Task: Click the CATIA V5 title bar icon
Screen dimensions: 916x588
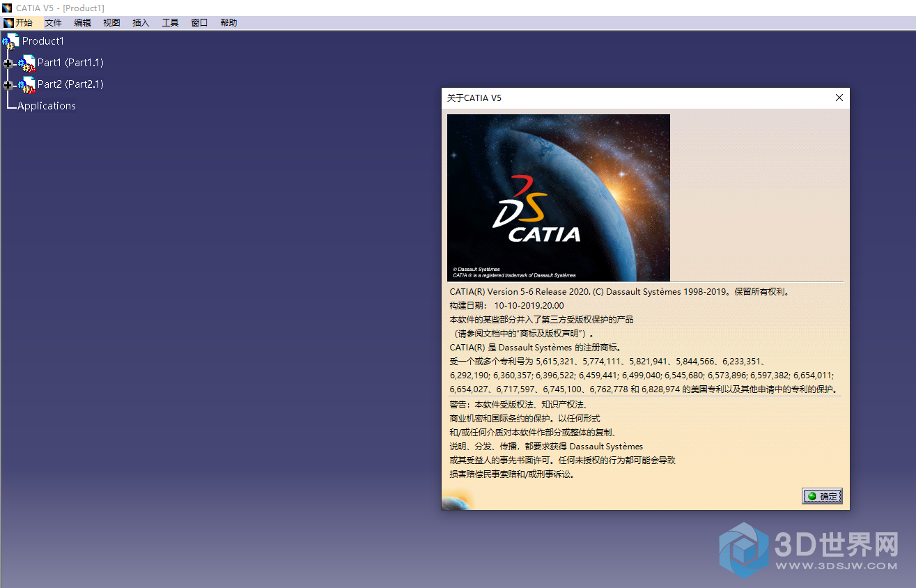Action: pyautogui.click(x=8, y=8)
